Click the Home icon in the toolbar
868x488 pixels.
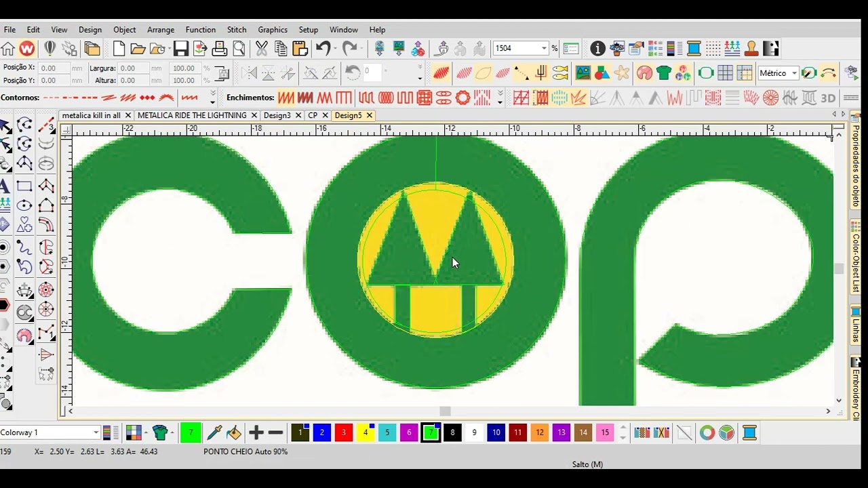(x=7, y=48)
